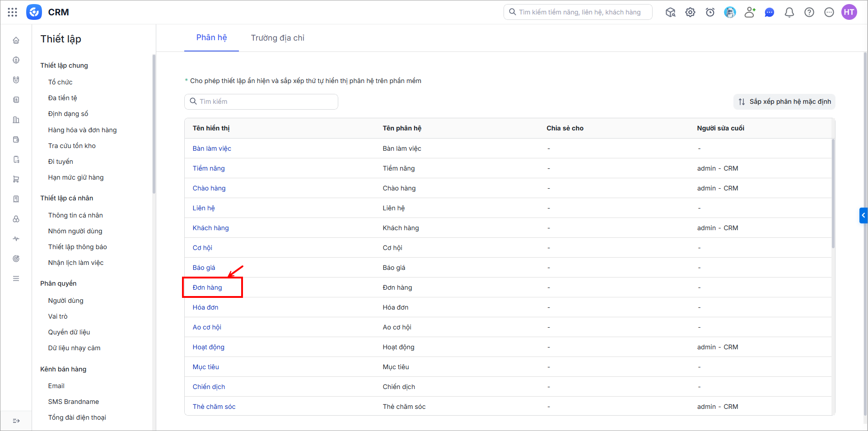Click the help question mark icon

click(809, 12)
